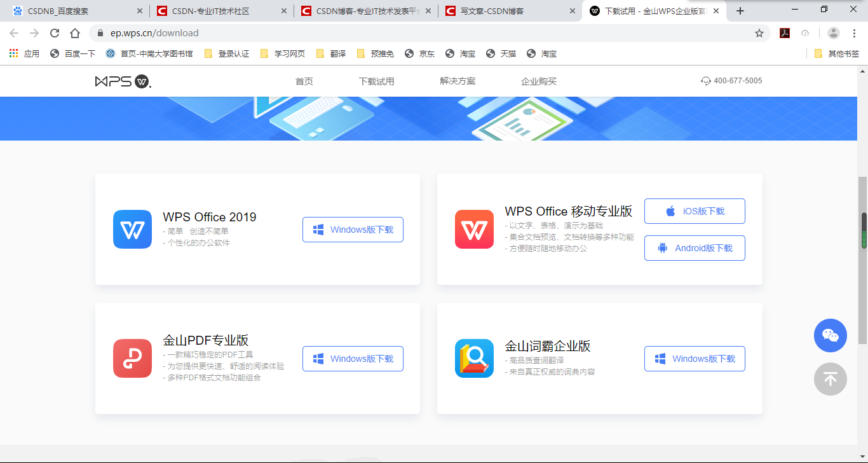Open 预推免 bookmark folder
The width and height of the screenshot is (868, 463).
pyautogui.click(x=376, y=53)
